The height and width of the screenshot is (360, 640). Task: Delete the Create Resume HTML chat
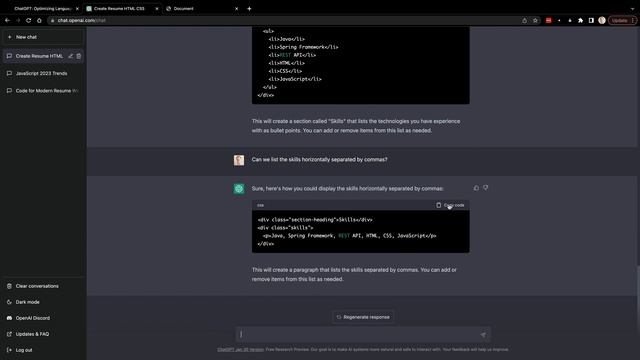click(x=79, y=56)
